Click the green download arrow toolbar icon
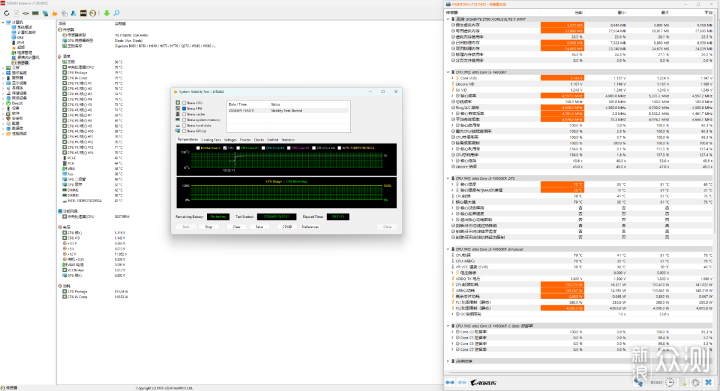 click(107, 13)
